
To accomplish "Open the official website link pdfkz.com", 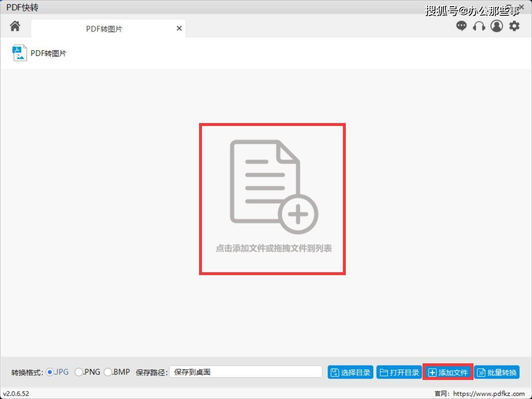I will click(489, 394).
